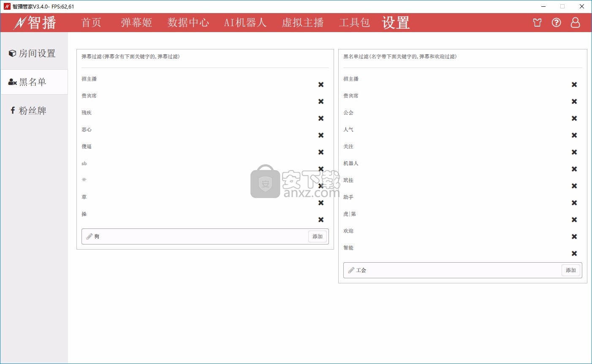592x364 pixels.
Task: Click the 机器人 entry text
Action: pos(351,163)
